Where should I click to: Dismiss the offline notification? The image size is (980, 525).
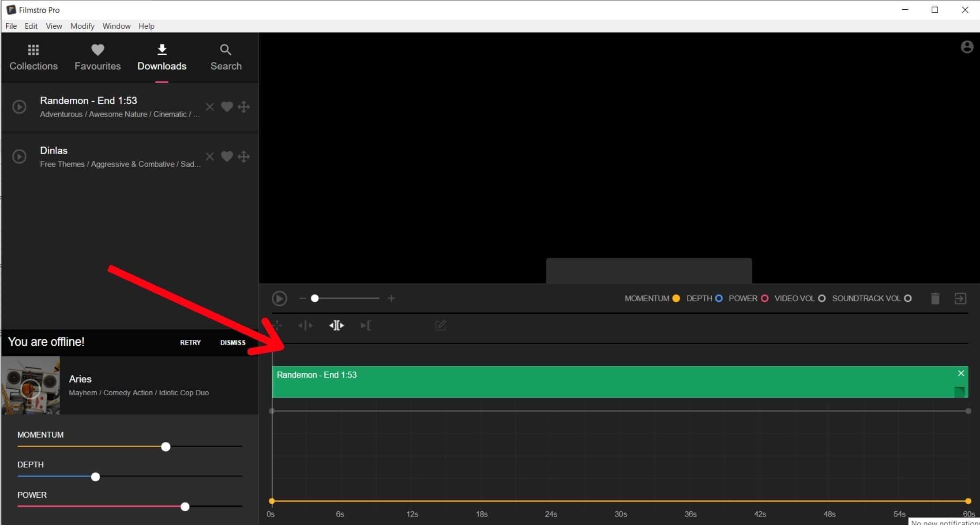pyautogui.click(x=233, y=342)
